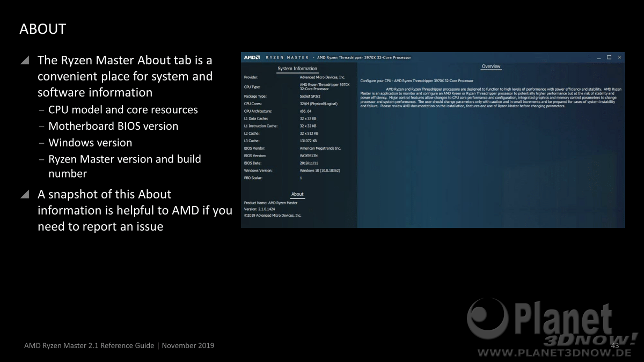Minimize the Ryzen Master window
Viewport: 644px width, 362px height.
pos(599,57)
